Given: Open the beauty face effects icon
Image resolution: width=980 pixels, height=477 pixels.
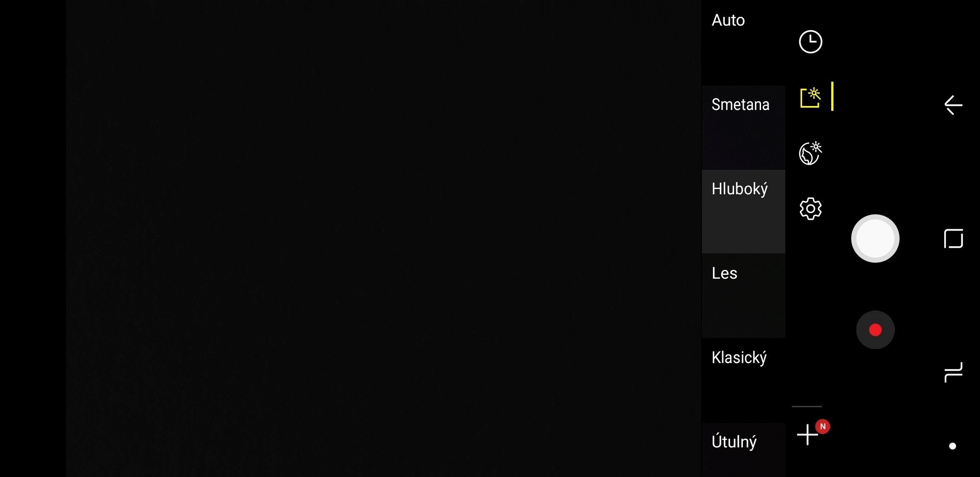Looking at the screenshot, I should pos(810,153).
